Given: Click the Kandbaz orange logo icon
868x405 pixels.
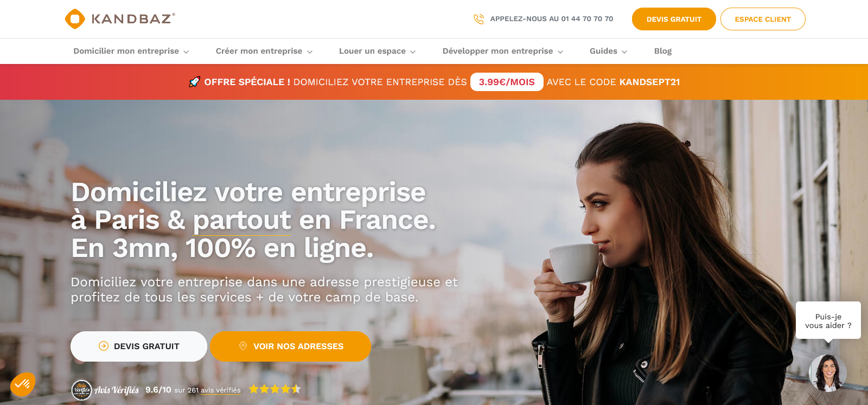Looking at the screenshot, I should [x=75, y=19].
